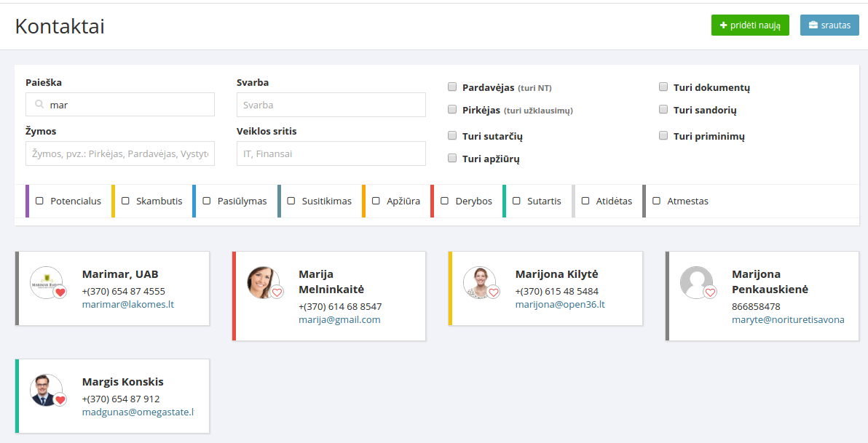
Task: Select the Potencialus status filter
Action: click(x=40, y=201)
